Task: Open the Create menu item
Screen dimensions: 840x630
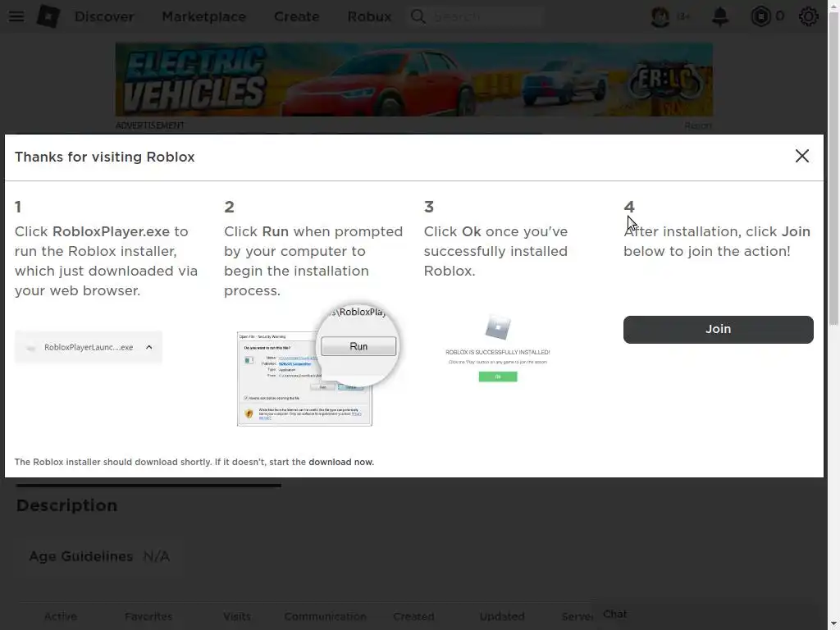Action: (x=296, y=16)
